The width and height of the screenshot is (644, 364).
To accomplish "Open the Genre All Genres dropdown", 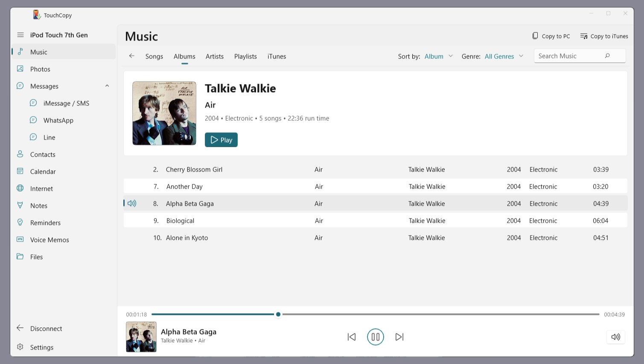I will click(x=504, y=56).
